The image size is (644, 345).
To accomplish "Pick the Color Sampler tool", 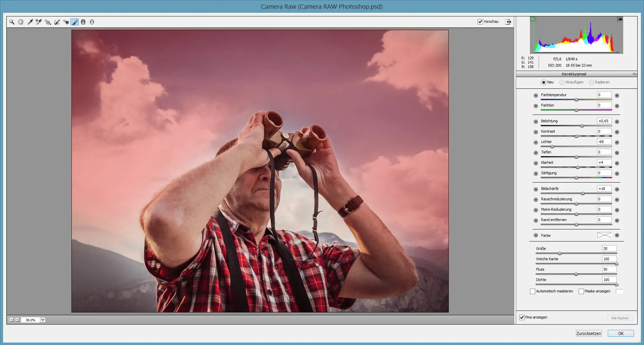I will pyautogui.click(x=38, y=22).
